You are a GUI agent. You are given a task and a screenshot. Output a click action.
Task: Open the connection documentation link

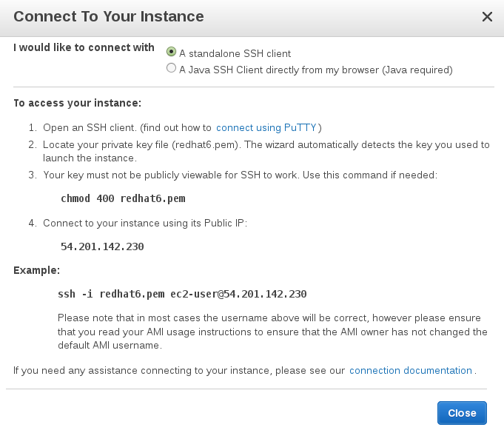[410, 370]
